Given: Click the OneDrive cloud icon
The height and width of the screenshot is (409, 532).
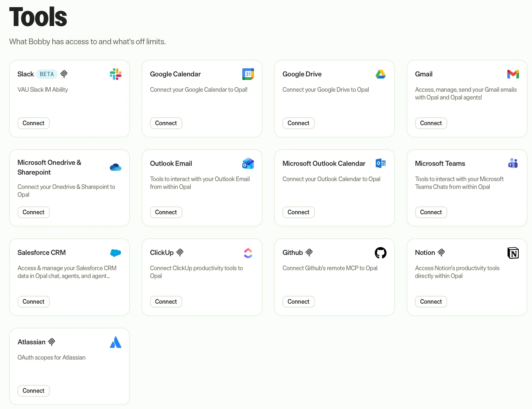Looking at the screenshot, I should [x=116, y=167].
